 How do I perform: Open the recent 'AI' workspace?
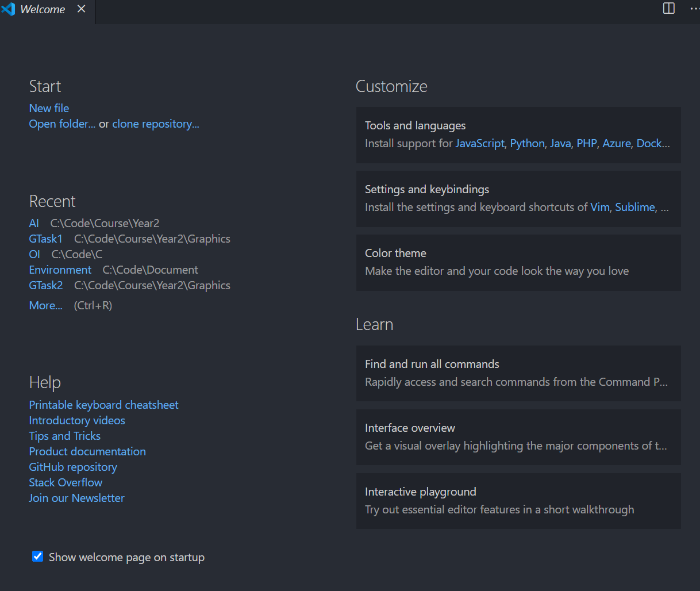pyautogui.click(x=33, y=223)
